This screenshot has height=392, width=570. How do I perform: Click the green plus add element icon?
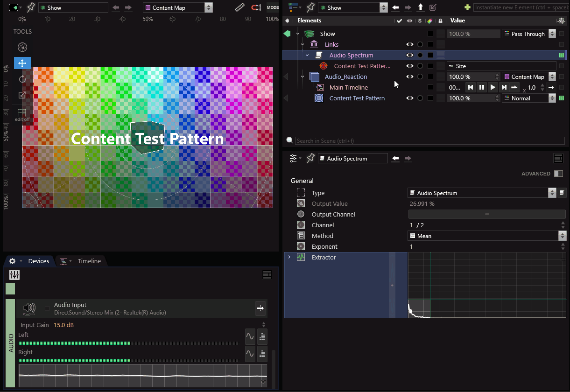(467, 7)
